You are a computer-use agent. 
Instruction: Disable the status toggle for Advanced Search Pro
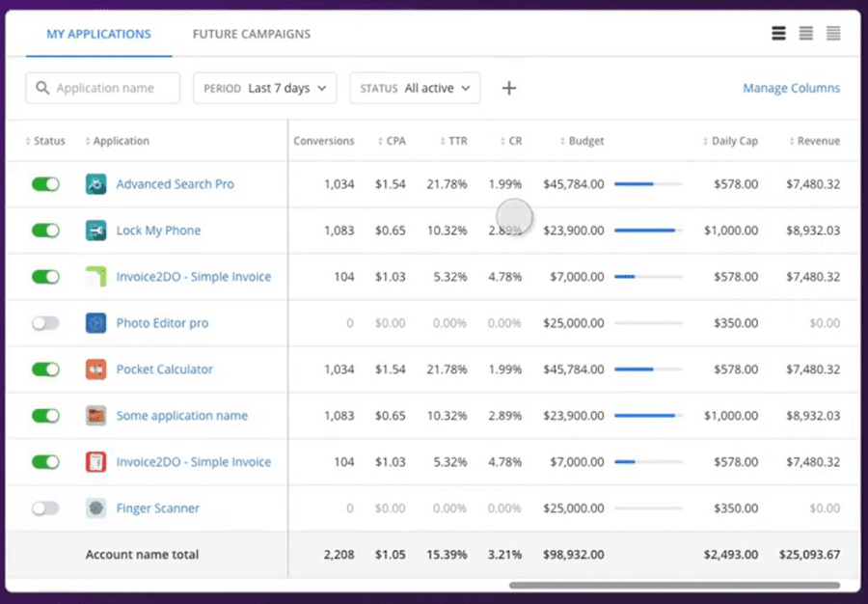click(45, 184)
